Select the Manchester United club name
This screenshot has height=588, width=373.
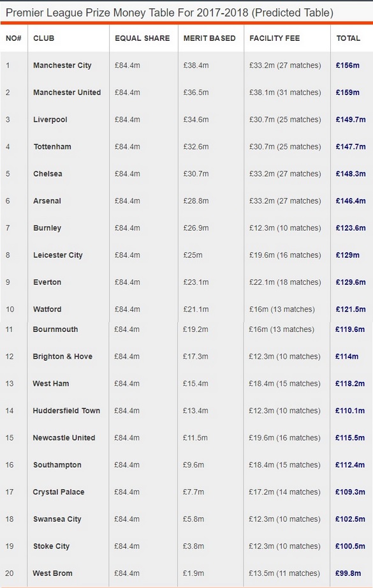[67, 92]
